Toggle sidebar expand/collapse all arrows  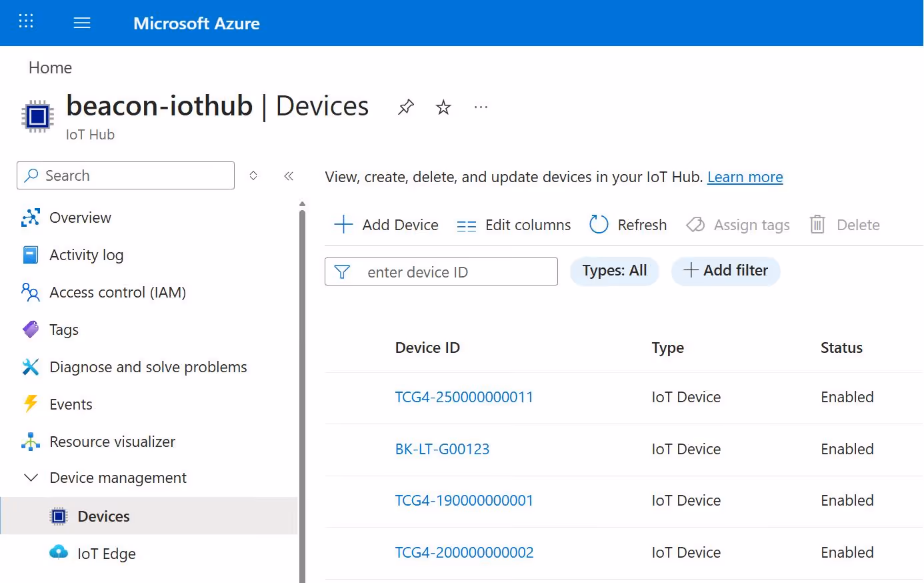(x=253, y=176)
